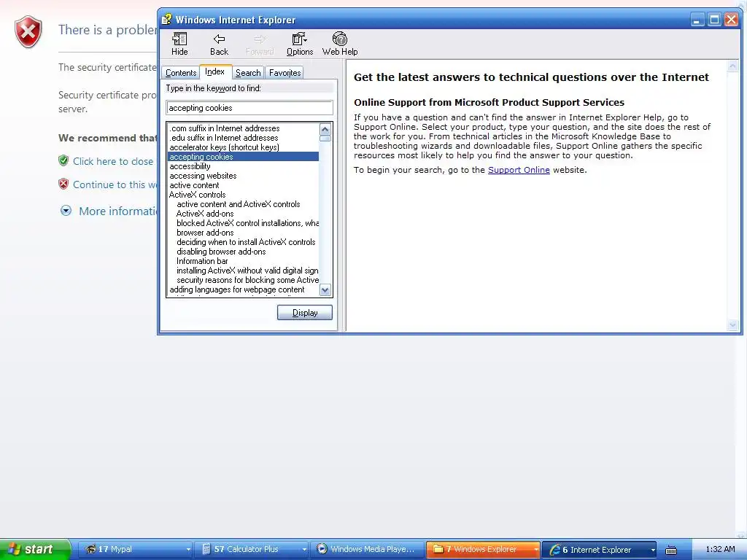Viewport: 747px width, 560px height.
Task: Expand Windows Explorer group dropdown arrow
Action: (536, 550)
